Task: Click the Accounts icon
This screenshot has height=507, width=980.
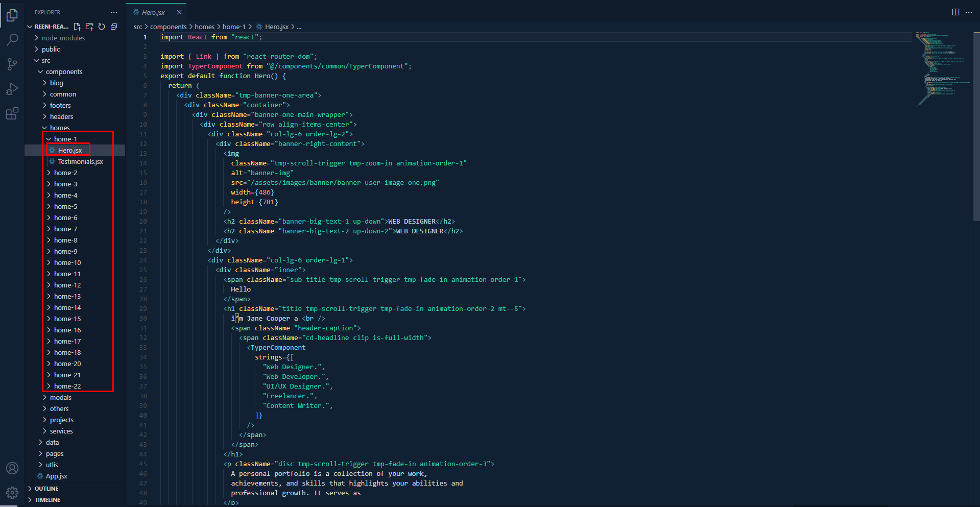Action: (x=12, y=468)
